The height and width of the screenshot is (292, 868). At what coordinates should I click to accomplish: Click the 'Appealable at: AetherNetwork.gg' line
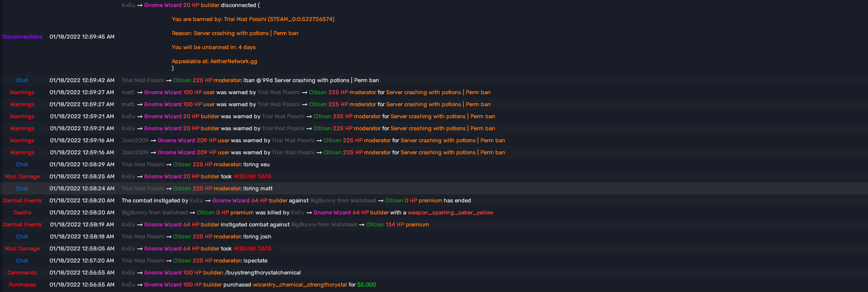click(x=214, y=62)
